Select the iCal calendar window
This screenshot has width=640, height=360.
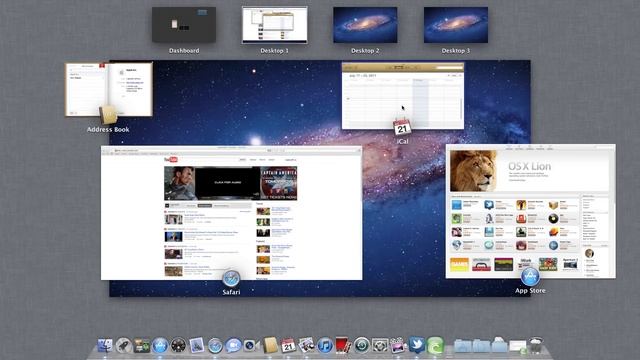403,96
